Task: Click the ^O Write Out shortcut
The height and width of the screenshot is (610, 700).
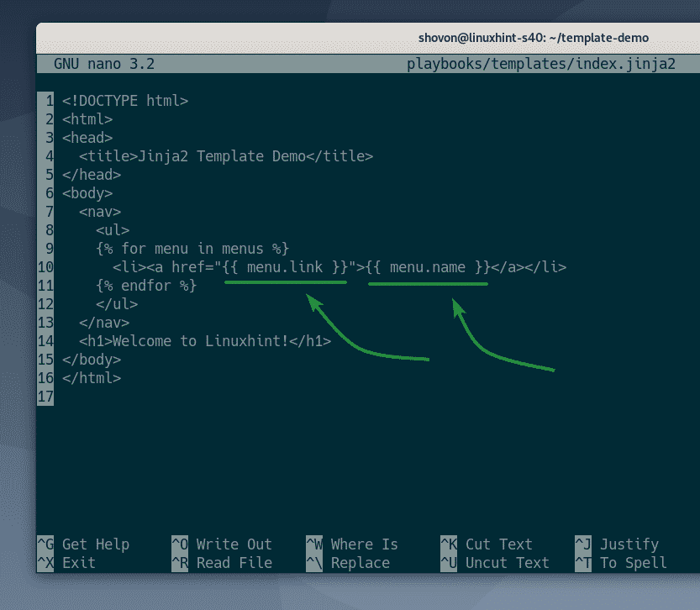Action: (222, 544)
